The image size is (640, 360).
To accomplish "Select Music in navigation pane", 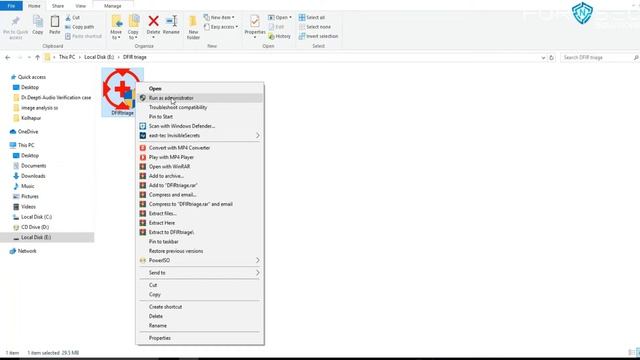I will pyautogui.click(x=27, y=186).
